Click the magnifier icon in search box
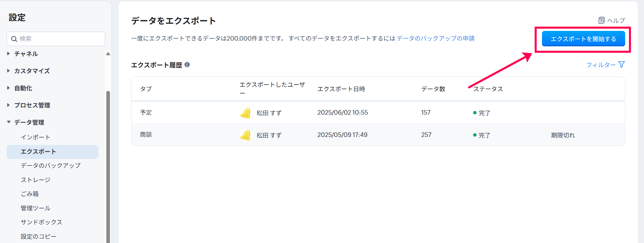 [14, 39]
